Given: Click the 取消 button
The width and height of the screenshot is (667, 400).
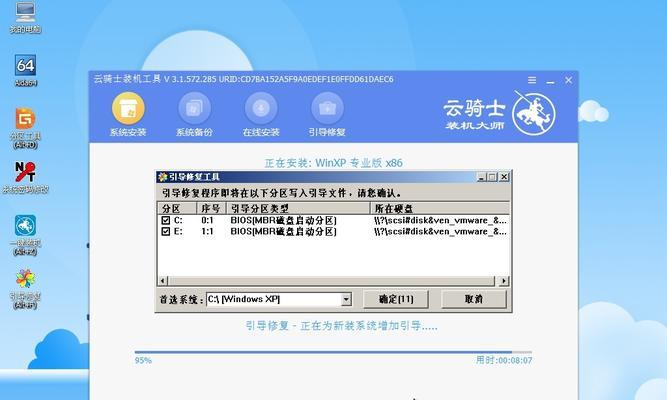Looking at the screenshot, I should tap(474, 299).
